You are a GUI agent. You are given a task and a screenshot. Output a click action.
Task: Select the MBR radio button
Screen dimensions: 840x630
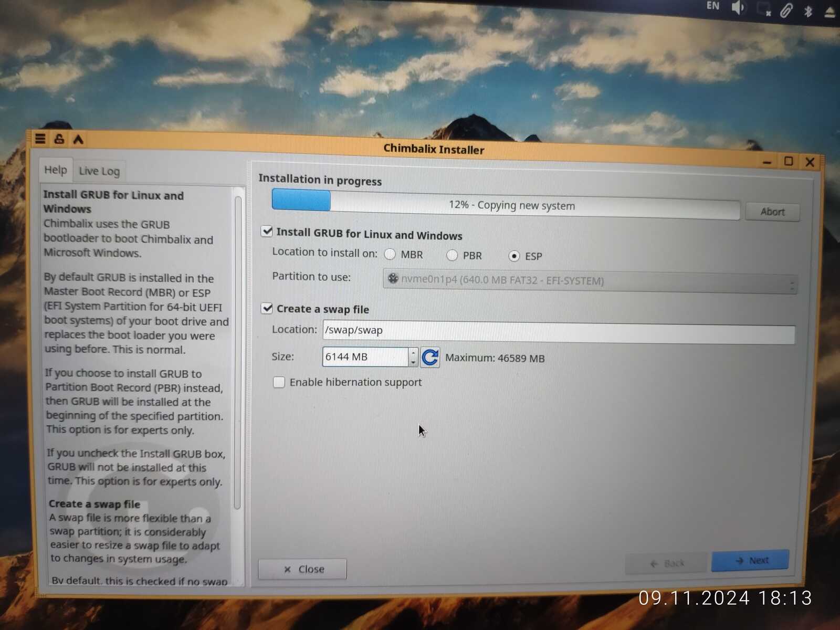coord(390,254)
